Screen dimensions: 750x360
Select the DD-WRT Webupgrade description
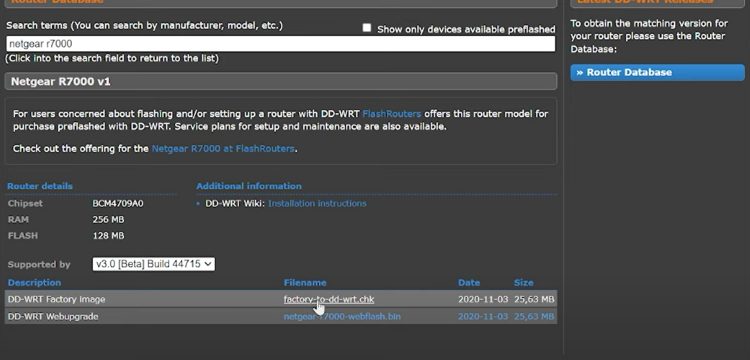click(53, 316)
